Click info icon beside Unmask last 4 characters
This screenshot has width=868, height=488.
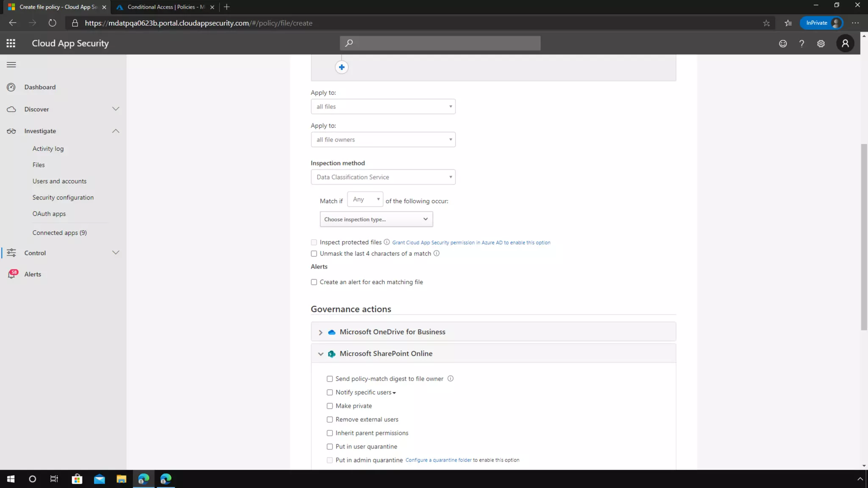coord(437,253)
